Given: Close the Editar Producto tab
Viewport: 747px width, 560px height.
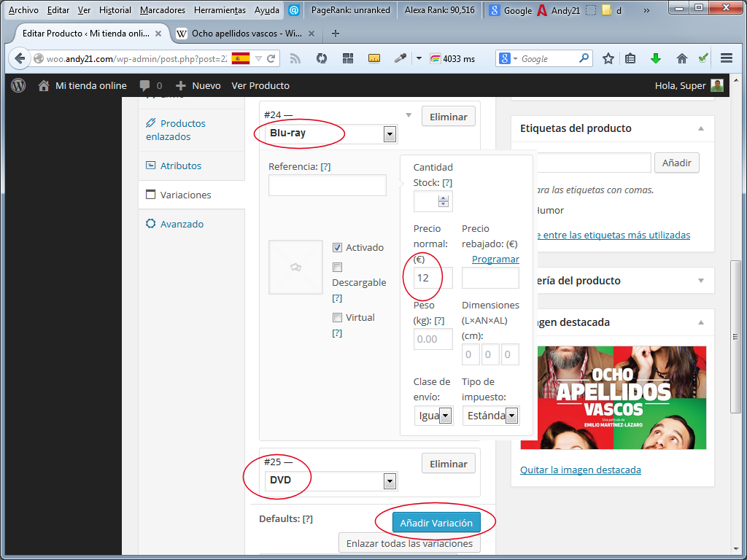Looking at the screenshot, I should (x=158, y=34).
